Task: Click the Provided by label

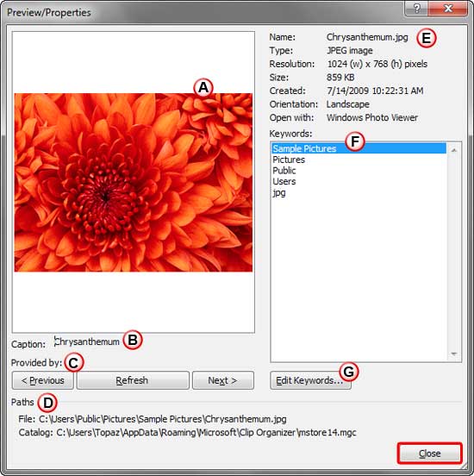Action: pyautogui.click(x=36, y=363)
